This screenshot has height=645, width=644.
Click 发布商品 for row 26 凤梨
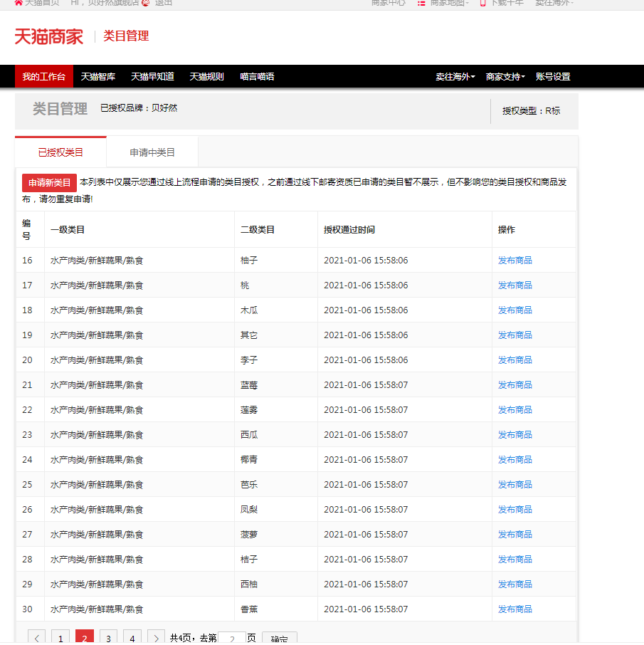[515, 509]
